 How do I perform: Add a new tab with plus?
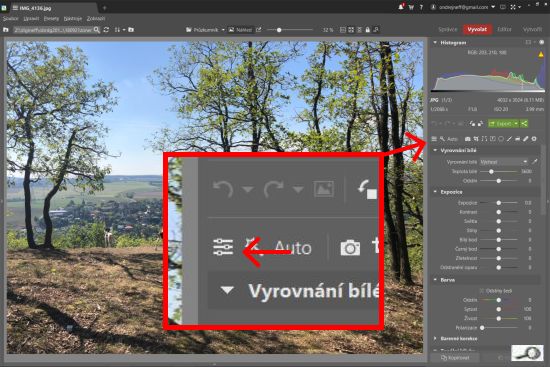[105, 7]
